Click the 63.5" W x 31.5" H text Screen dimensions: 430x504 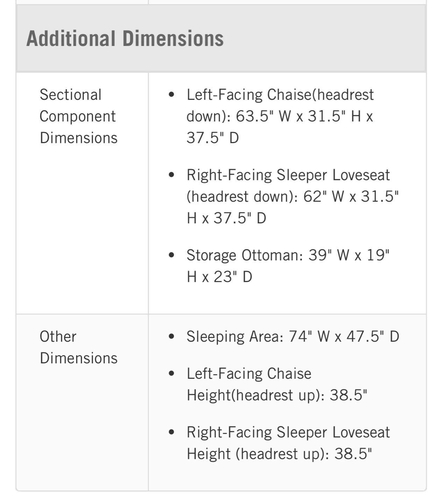click(x=298, y=116)
